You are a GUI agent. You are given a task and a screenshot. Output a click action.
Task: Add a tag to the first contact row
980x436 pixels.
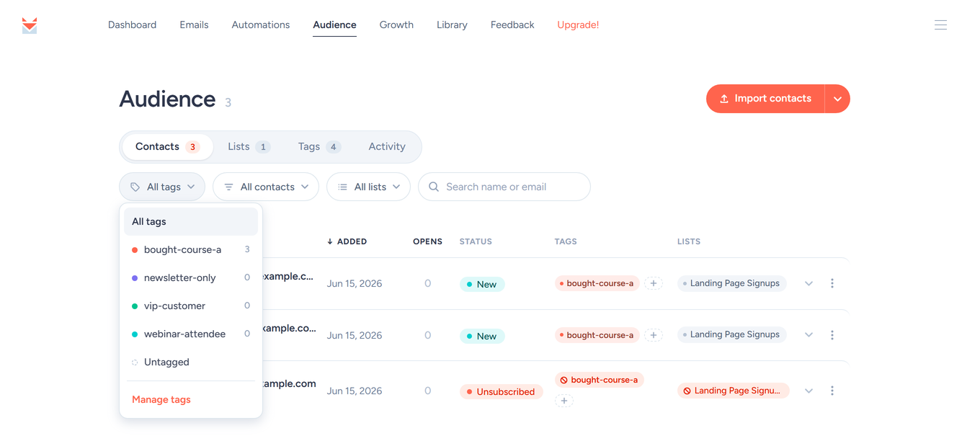tap(654, 283)
